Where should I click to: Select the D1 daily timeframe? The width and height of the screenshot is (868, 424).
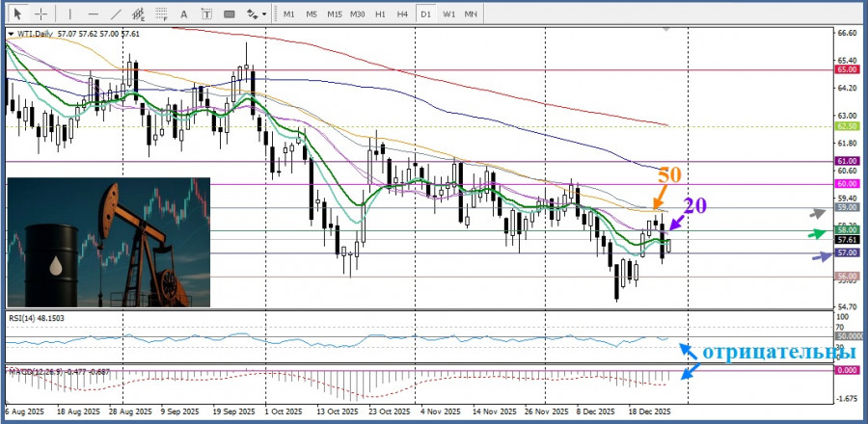pyautogui.click(x=425, y=14)
